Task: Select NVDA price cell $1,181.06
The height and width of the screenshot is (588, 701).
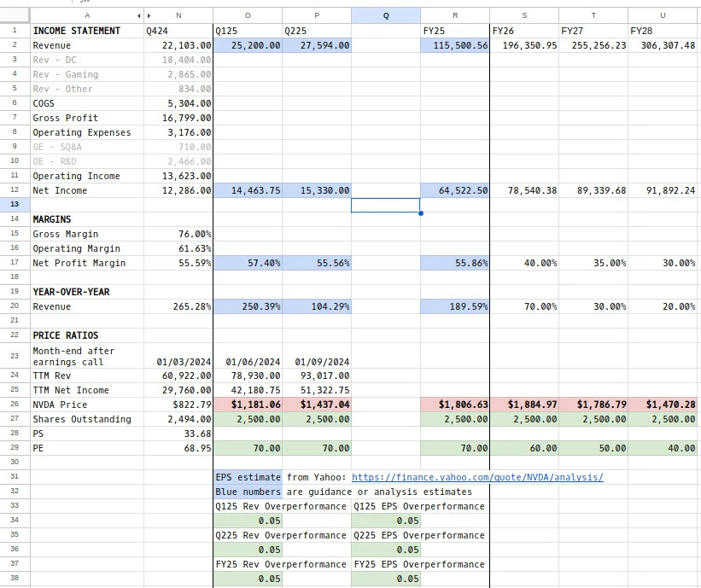Action: click(x=248, y=405)
